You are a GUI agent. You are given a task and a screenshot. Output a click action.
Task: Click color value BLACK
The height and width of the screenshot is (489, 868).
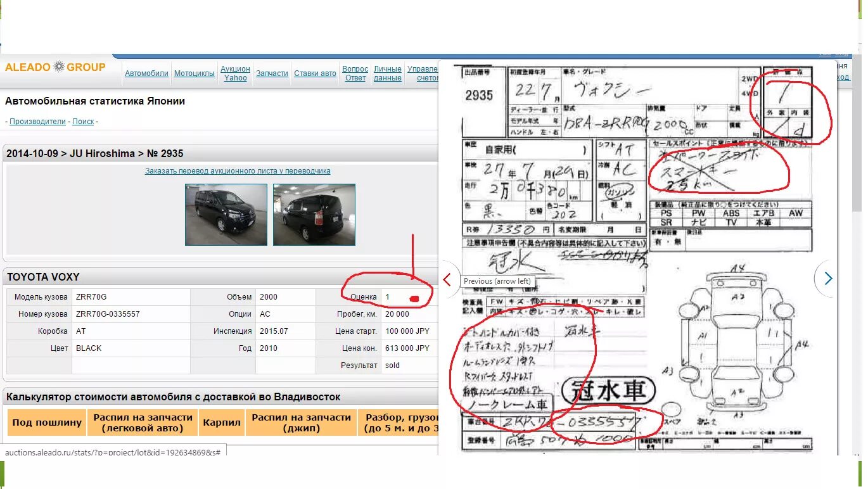pyautogui.click(x=89, y=348)
